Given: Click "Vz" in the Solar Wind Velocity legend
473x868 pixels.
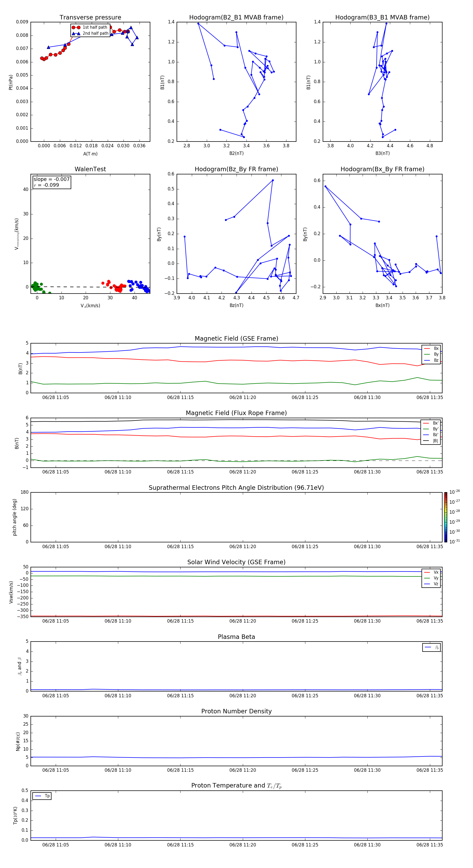Looking at the screenshot, I should click(x=436, y=584).
